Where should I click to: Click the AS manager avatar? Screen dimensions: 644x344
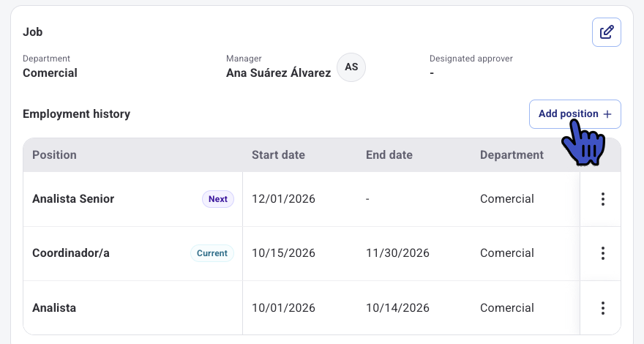point(351,67)
